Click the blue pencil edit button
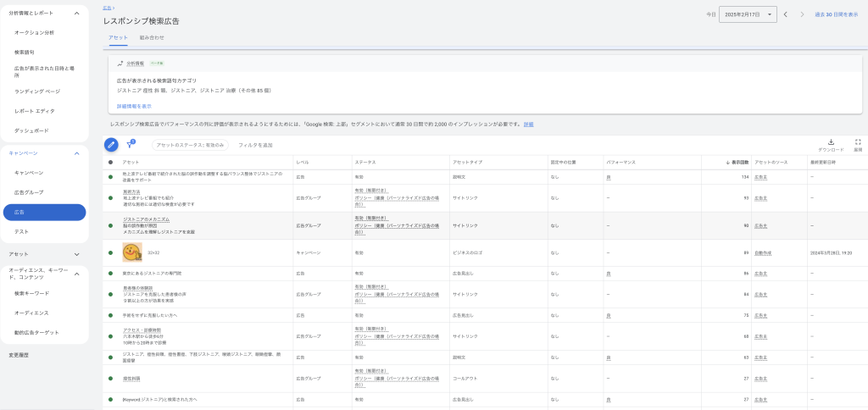Viewport: 868px width, 410px height. [x=111, y=145]
